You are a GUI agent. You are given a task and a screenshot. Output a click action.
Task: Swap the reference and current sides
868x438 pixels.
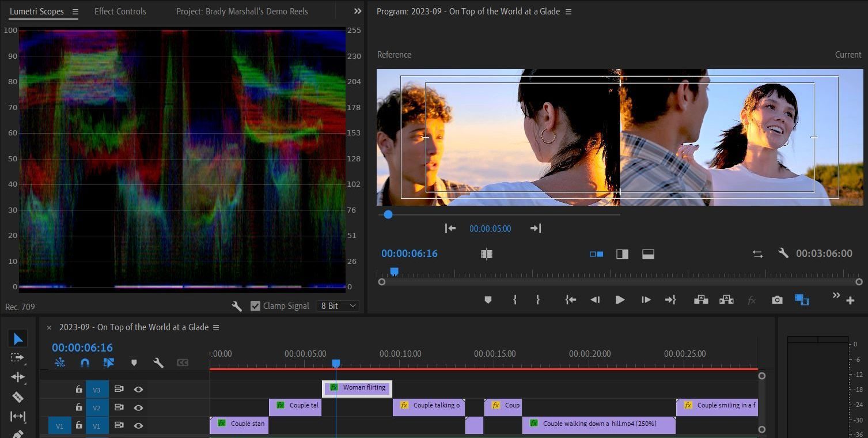pos(757,254)
